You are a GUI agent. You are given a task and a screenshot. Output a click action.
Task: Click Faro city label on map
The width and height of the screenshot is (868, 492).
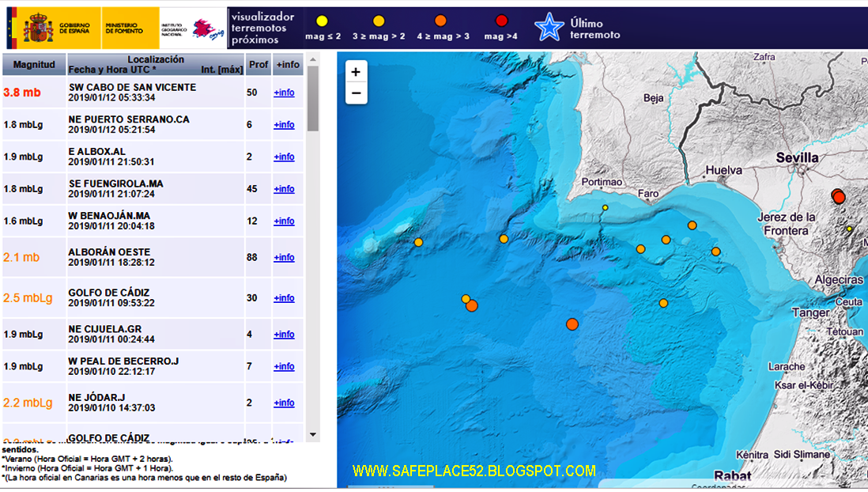tap(648, 193)
